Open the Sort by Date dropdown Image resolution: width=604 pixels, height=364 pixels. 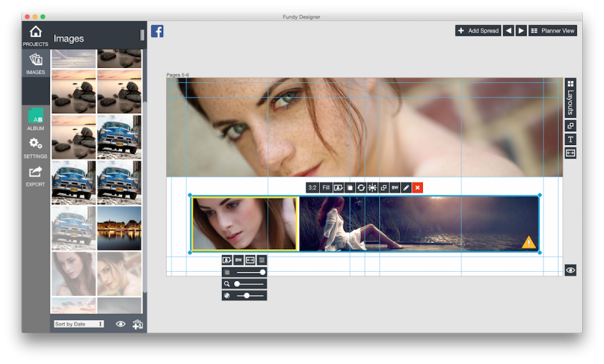tap(79, 324)
